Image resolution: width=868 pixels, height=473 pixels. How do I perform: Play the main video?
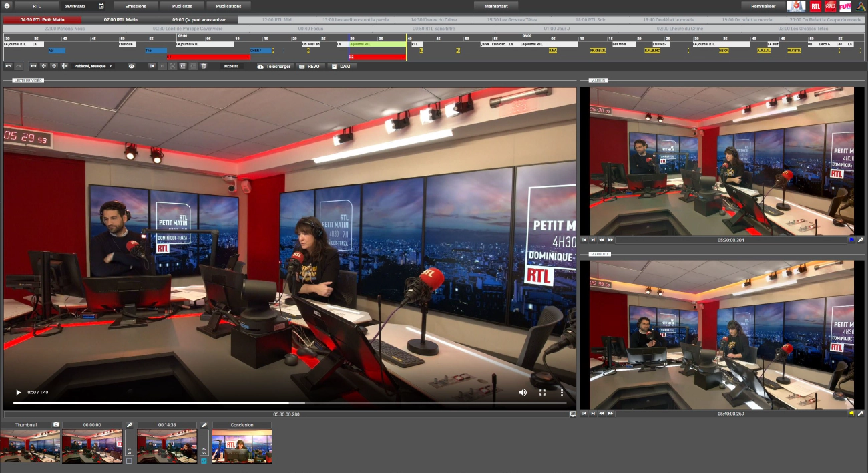[19, 392]
